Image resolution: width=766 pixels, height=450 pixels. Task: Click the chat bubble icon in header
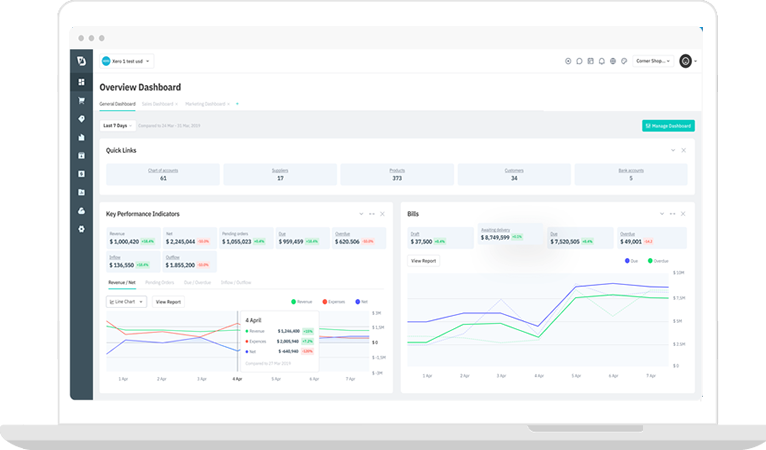(x=579, y=61)
